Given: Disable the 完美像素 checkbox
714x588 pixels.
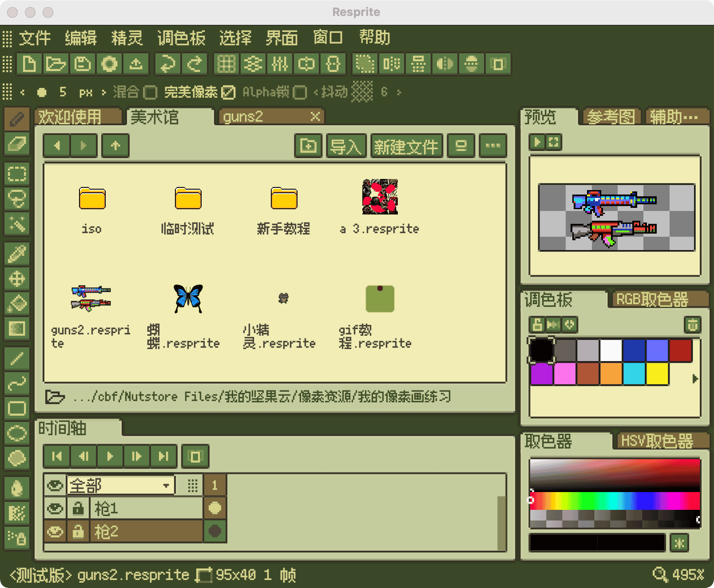Looking at the screenshot, I should (x=228, y=92).
